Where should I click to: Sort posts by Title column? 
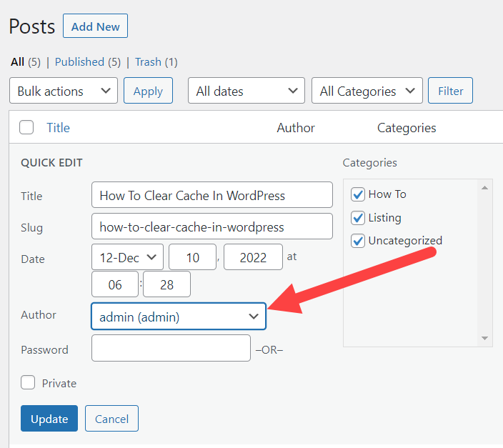pos(58,128)
